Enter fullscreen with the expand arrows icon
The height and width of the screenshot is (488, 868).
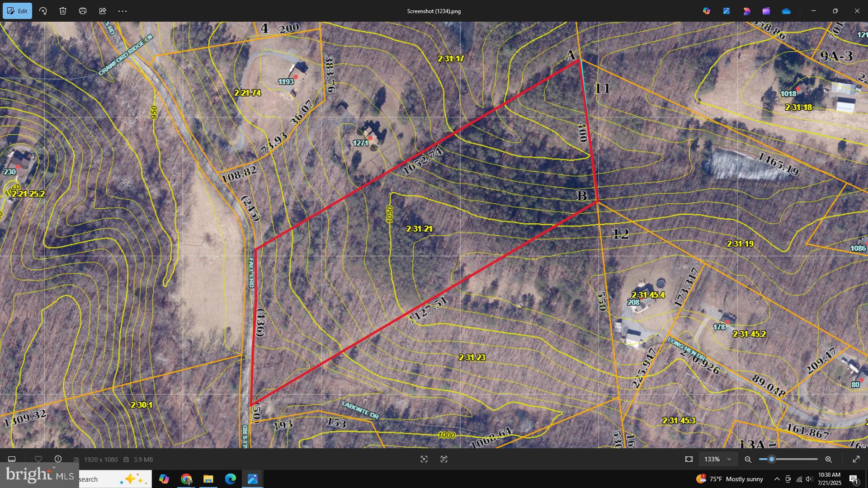[x=856, y=459]
